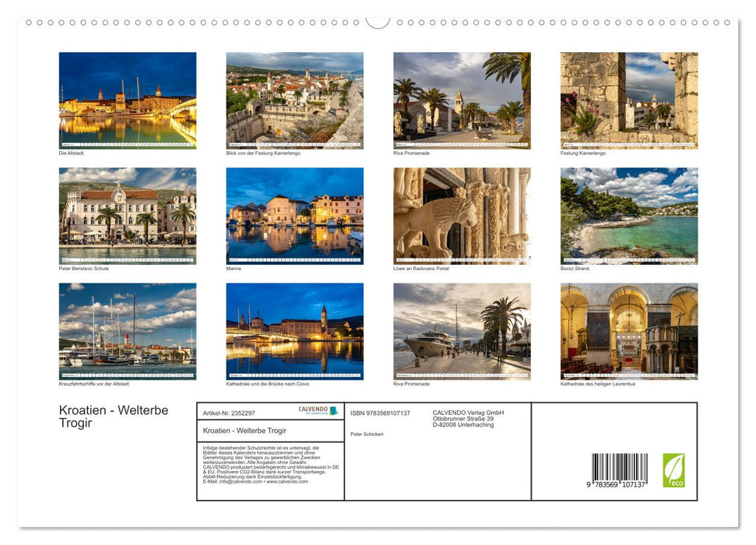
Task: Click the barcode 9 783569 107137
Action: point(619,471)
